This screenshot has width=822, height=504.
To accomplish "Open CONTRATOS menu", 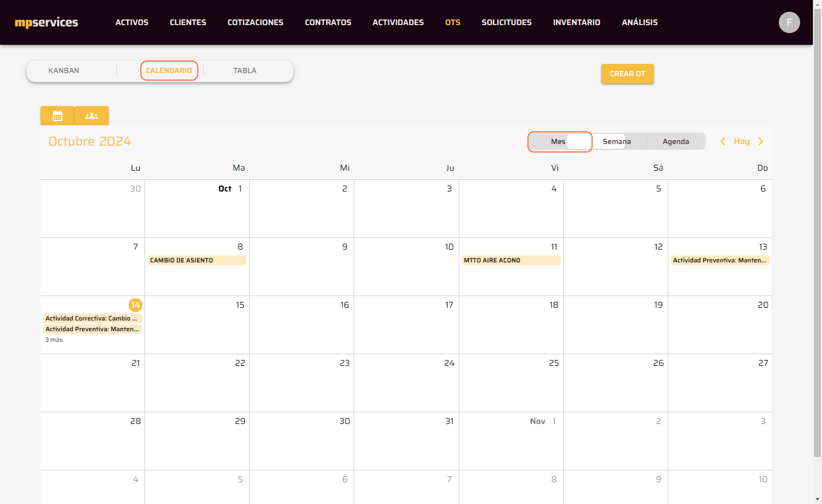I will pos(328,22).
